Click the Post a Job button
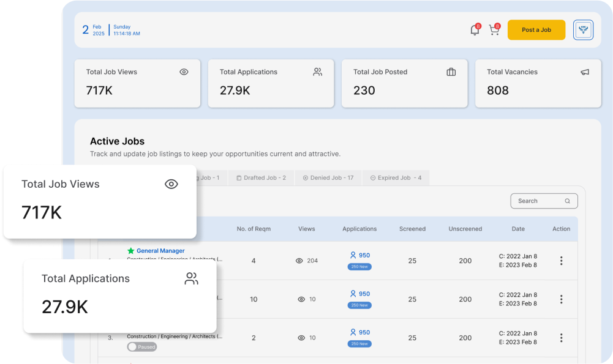 tap(536, 30)
